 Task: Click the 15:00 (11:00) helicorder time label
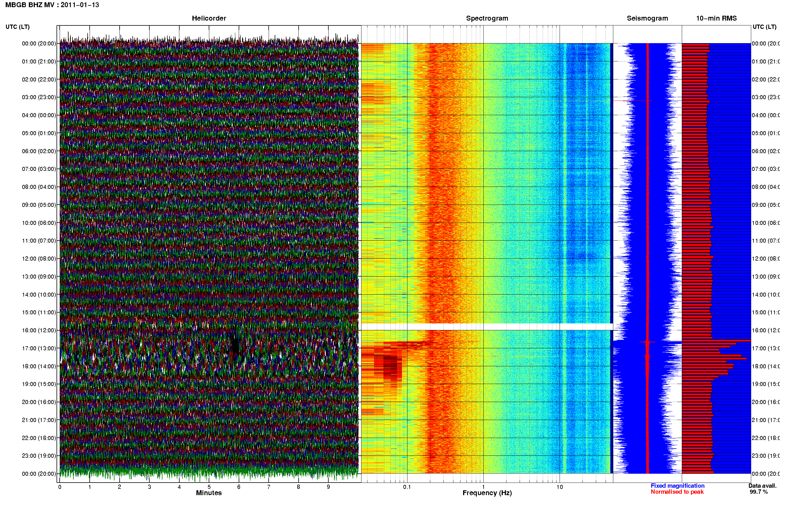coord(39,313)
